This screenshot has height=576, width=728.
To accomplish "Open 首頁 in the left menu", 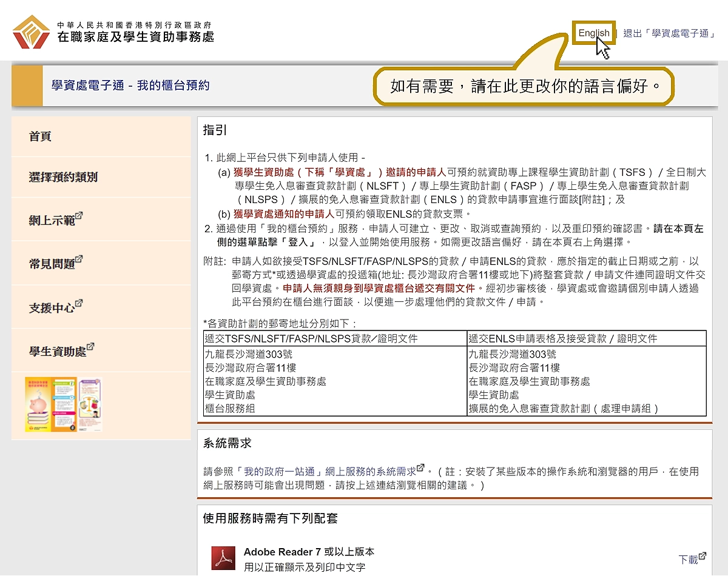I will click(40, 136).
